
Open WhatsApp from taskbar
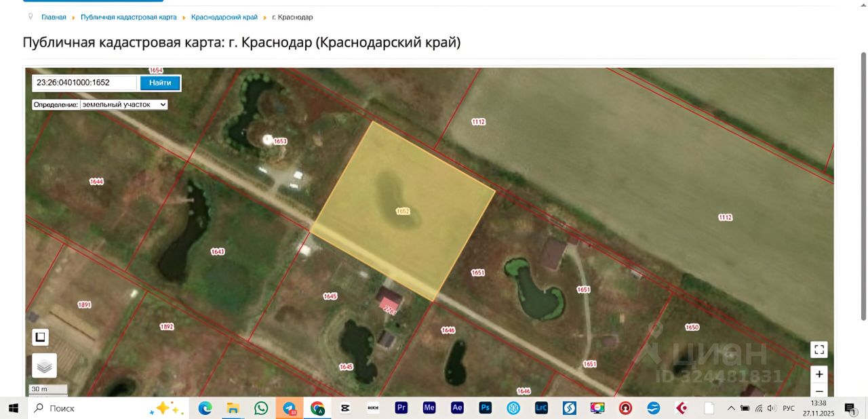click(x=261, y=408)
